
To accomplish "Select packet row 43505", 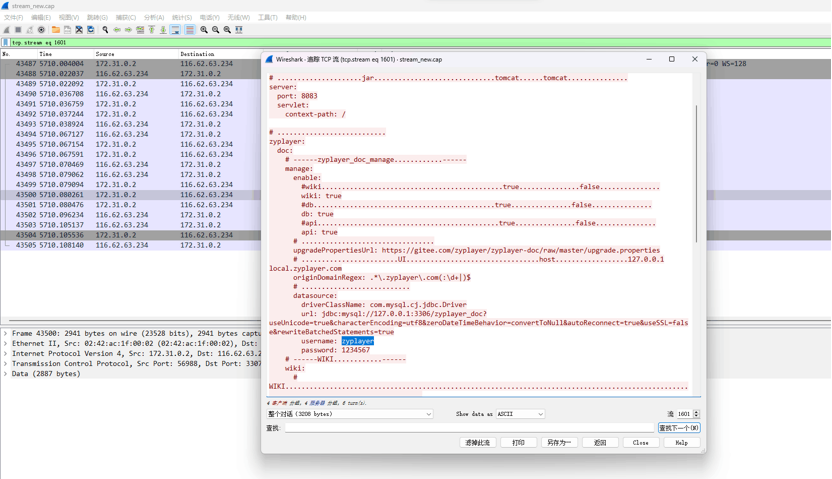I will click(131, 245).
